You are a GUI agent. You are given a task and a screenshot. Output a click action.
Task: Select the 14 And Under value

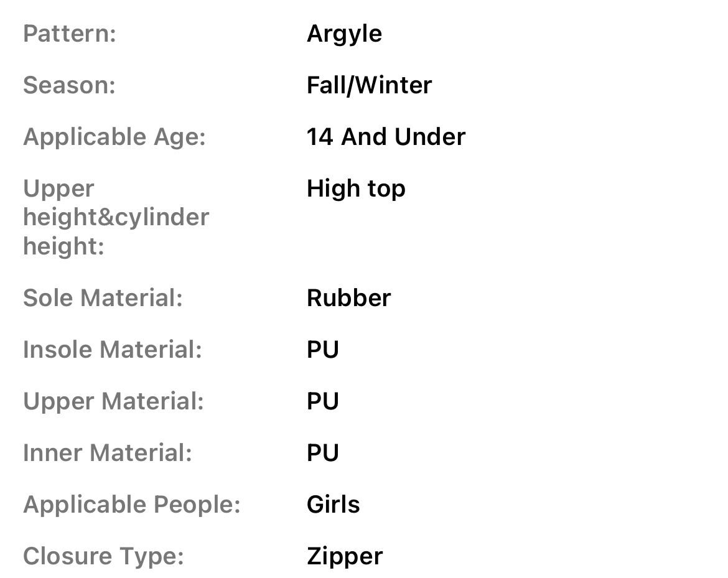[386, 137]
